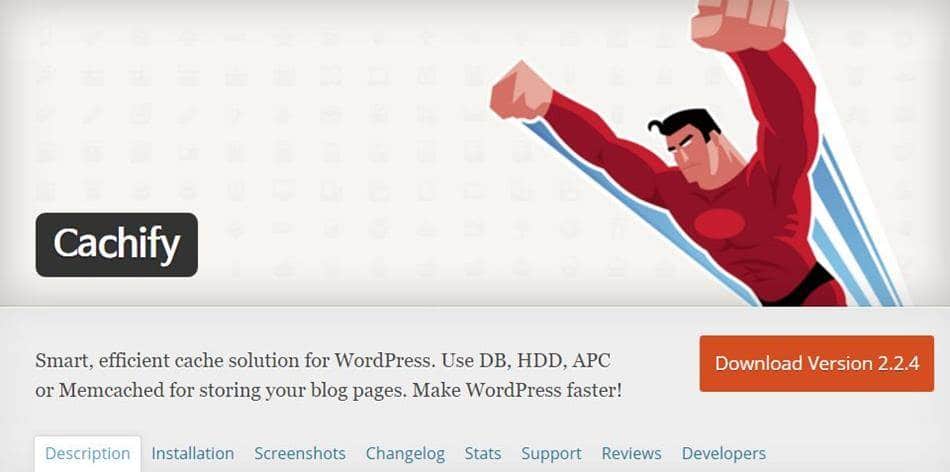Screen dimensions: 950x472
Task: Go to the Stats tab
Action: point(483,453)
